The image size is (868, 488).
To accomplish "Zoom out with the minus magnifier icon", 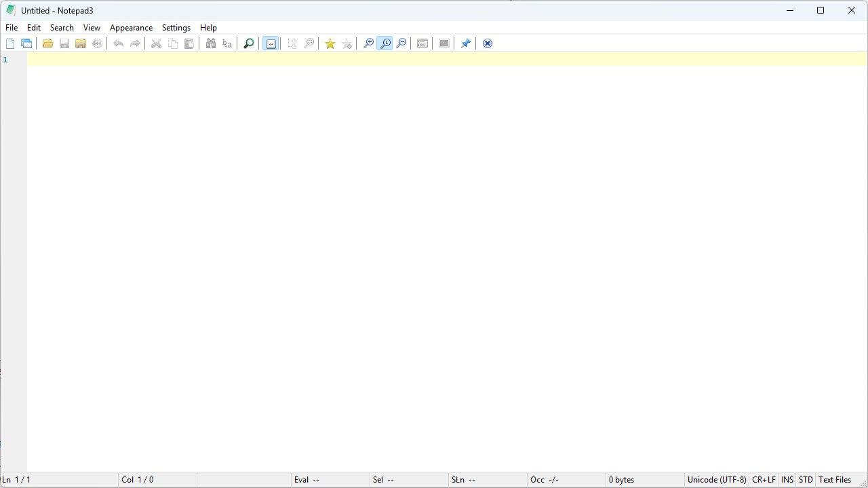I will (401, 43).
